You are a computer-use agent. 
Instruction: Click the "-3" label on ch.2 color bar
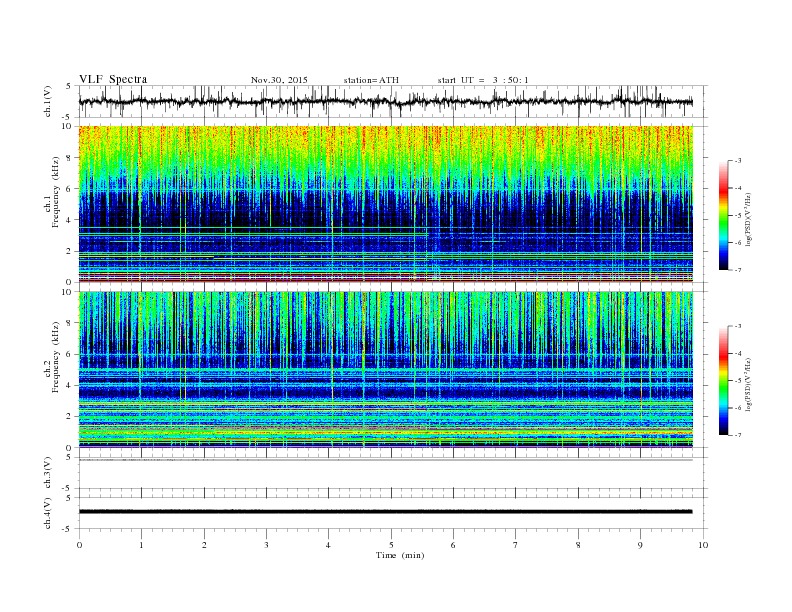(x=738, y=326)
